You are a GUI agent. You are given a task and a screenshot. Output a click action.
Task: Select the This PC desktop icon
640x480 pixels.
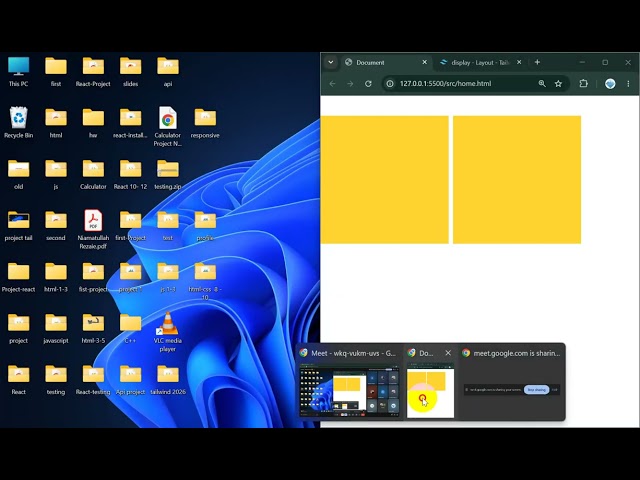click(x=19, y=72)
